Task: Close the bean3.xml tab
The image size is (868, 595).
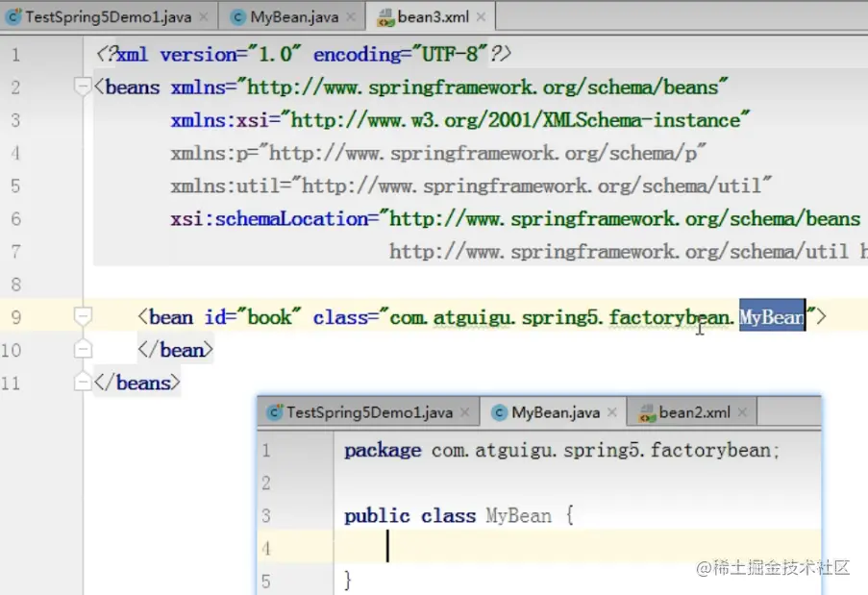Action: point(481,17)
